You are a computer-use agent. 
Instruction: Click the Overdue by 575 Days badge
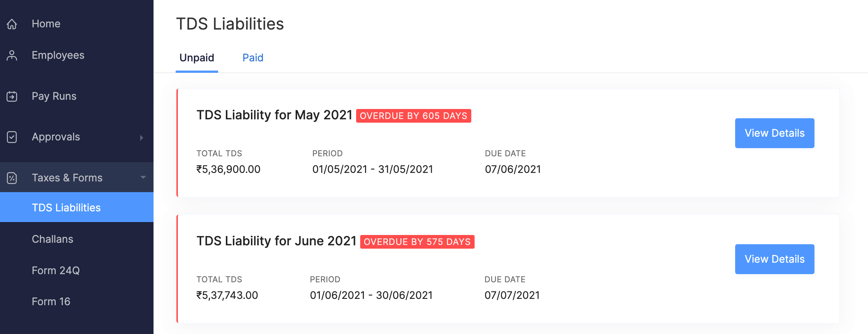tap(417, 242)
